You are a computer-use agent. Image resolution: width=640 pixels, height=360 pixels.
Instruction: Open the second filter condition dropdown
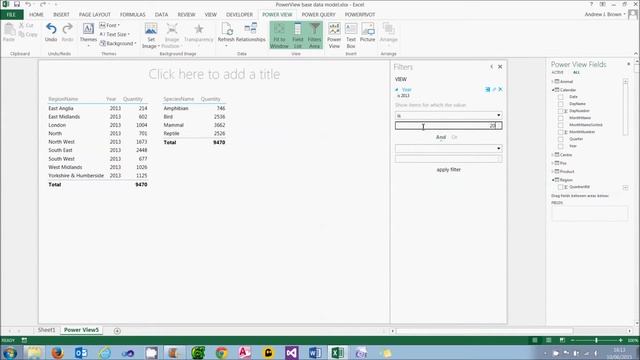point(448,149)
